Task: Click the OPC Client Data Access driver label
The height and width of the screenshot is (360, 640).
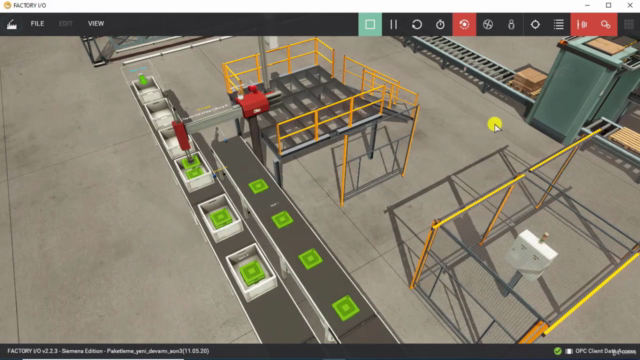Action: (605, 351)
